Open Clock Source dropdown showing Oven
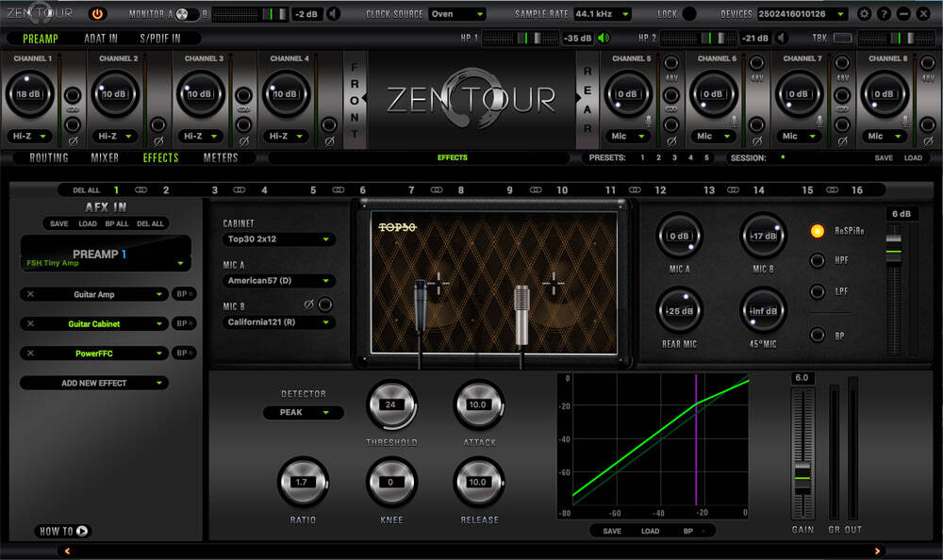This screenshot has width=943, height=560. coord(457,14)
